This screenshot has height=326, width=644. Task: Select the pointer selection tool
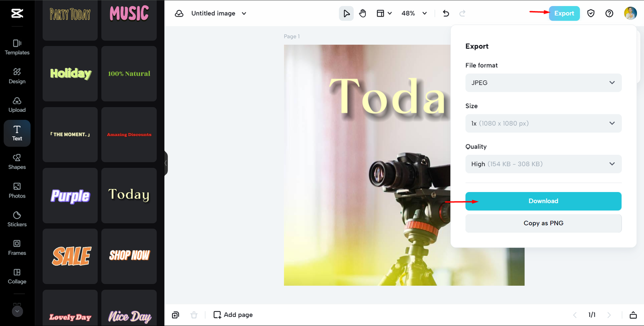[346, 14]
